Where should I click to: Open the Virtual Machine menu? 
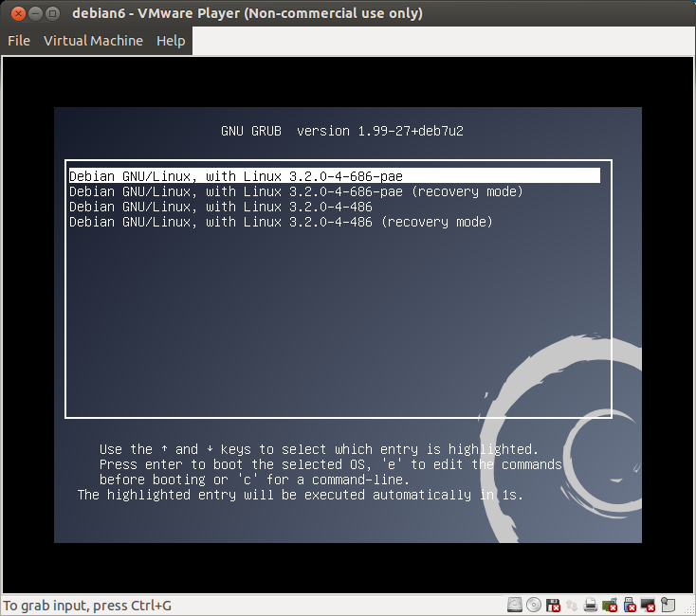[93, 41]
